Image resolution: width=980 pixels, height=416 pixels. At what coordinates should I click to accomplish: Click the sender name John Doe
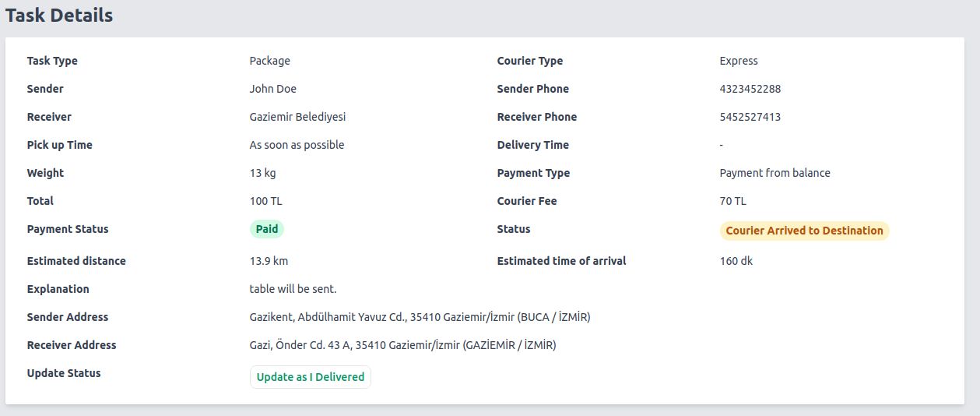pyautogui.click(x=272, y=89)
